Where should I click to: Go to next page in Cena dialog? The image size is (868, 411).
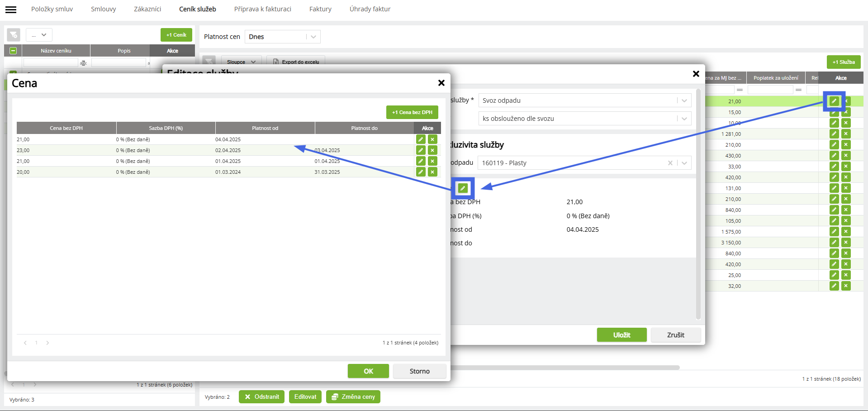tap(47, 343)
